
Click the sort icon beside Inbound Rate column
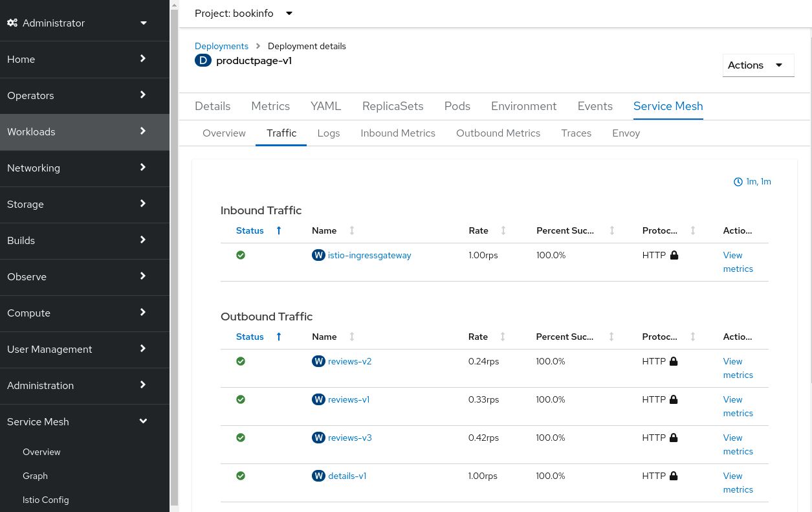tap(503, 230)
